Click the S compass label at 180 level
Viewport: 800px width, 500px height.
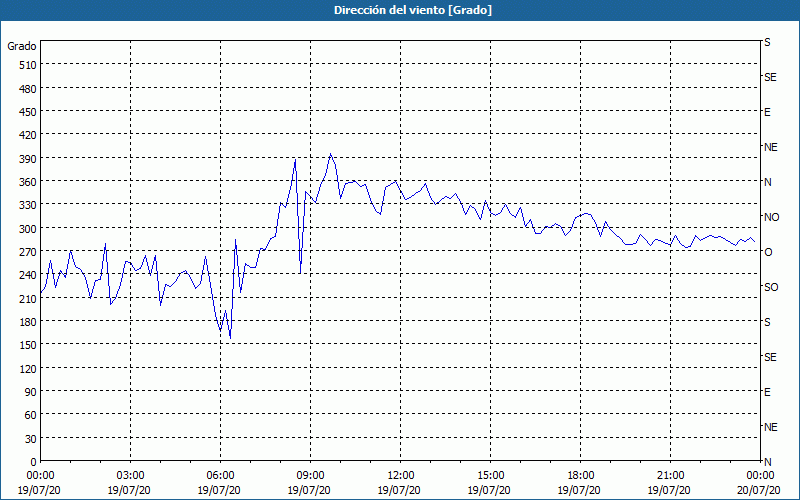[767, 322]
